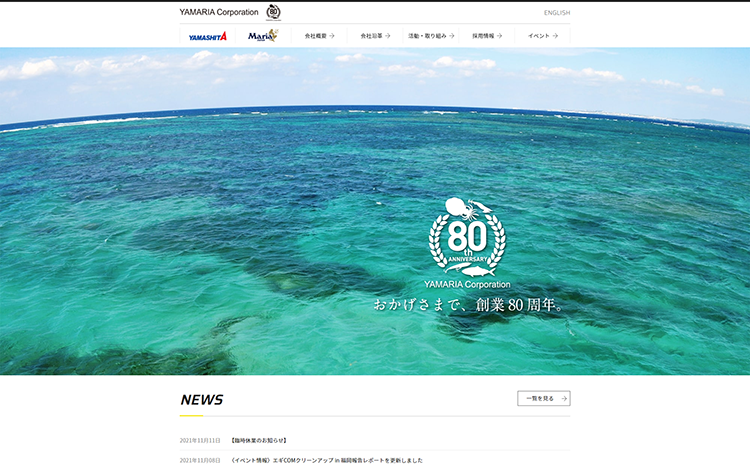
Task: Click the おかげさまで、創業80周年 banner text
Action: 470,304
